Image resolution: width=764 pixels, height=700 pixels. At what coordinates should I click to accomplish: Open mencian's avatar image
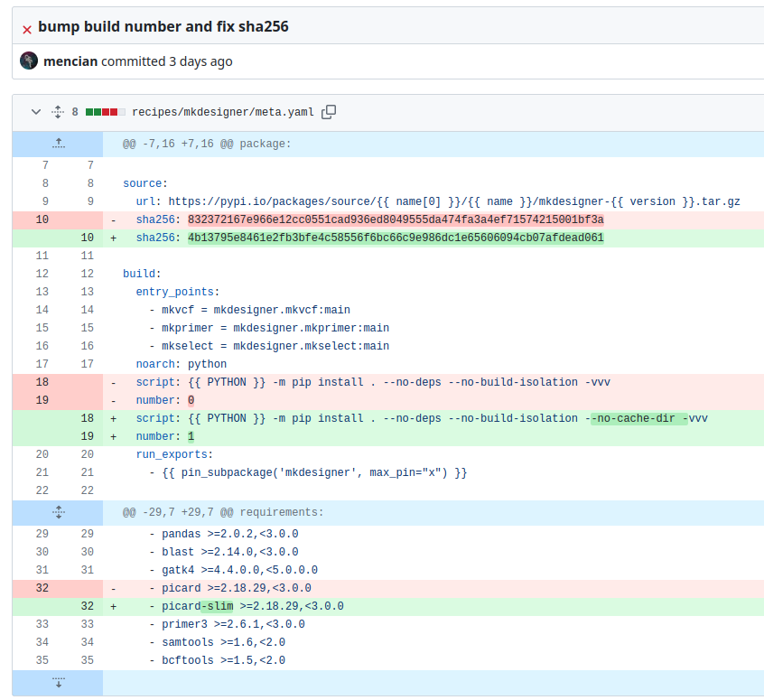29,61
